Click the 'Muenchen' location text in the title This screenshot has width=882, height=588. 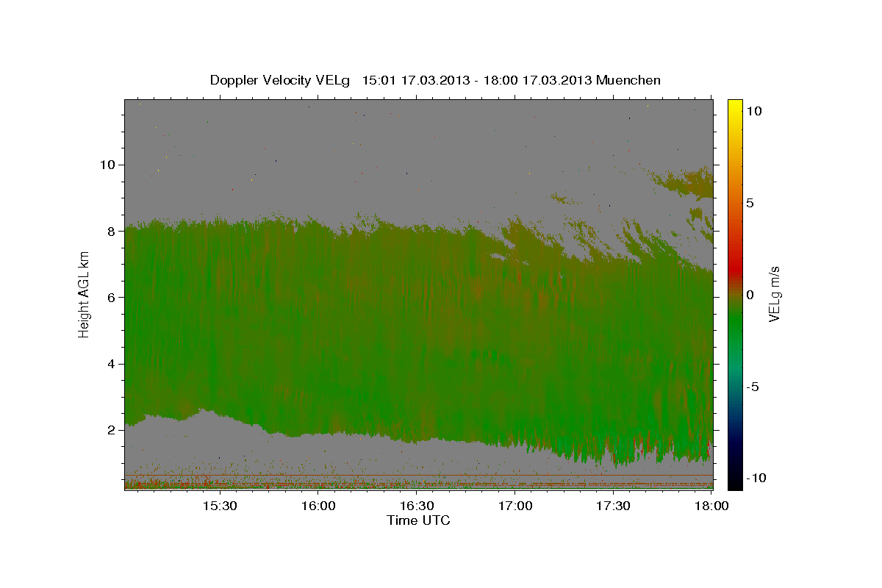coord(629,79)
